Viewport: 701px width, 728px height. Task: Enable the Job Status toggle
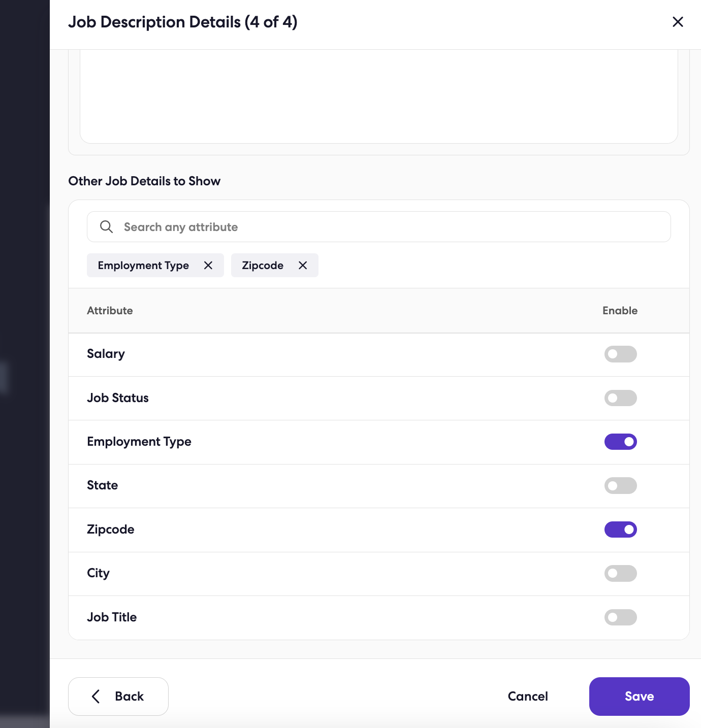coord(621,398)
